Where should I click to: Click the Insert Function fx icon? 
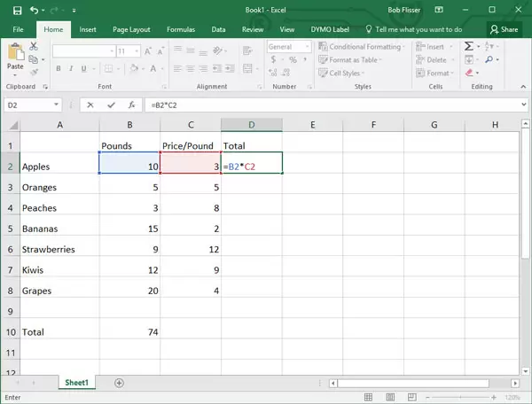(x=130, y=105)
